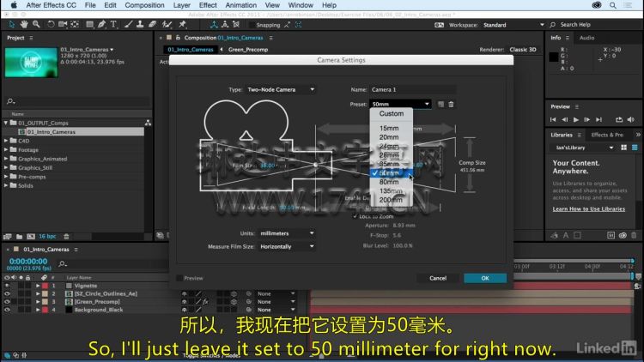The image size is (644, 362).
Task: Choose 80mm from preset list
Action: 391,182
